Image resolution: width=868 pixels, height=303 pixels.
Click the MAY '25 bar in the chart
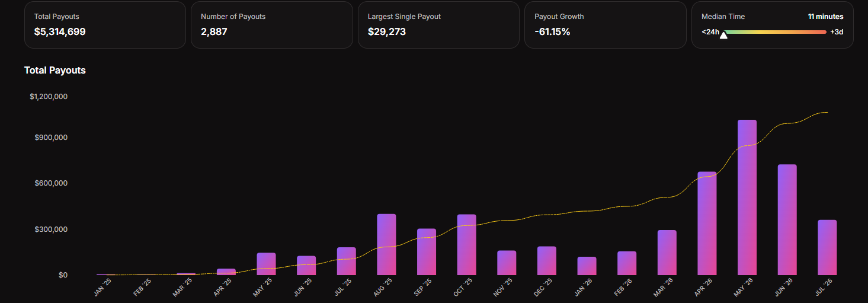(x=266, y=264)
